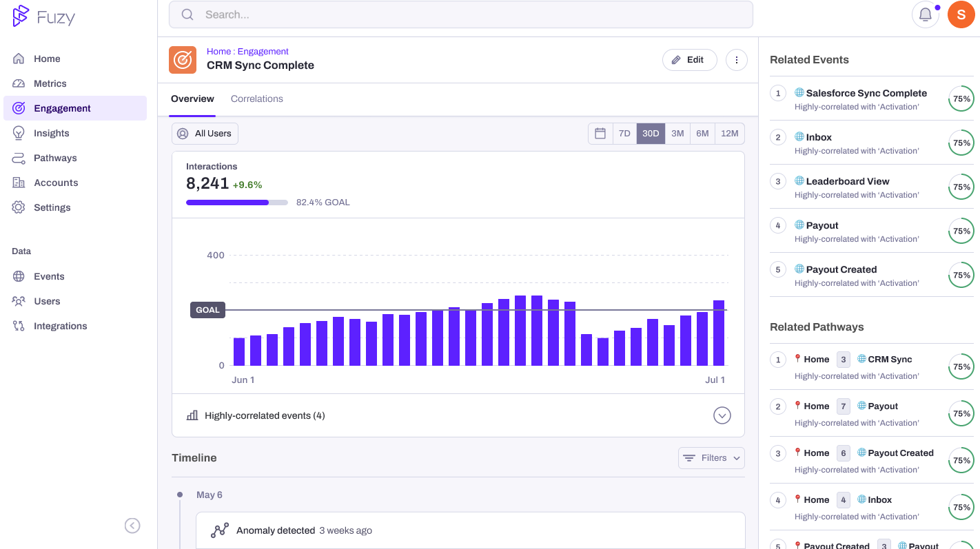Click the Accounts building icon in sidebar
The width and height of the screenshot is (980, 549).
pyautogui.click(x=19, y=183)
